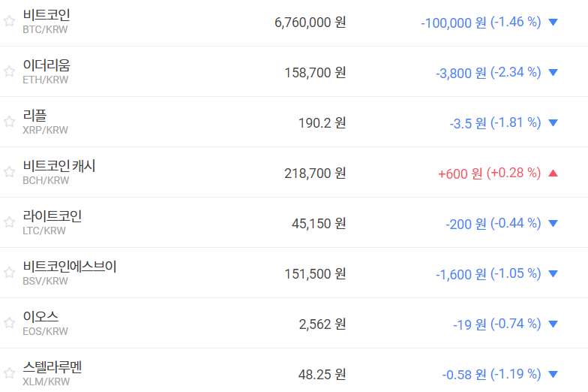Click the 6,760,000 원 Bitcoin price
Viewport: 588px width, 392px height.
point(310,23)
